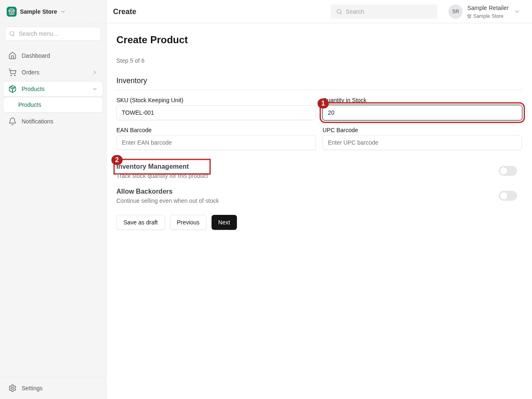The image size is (532, 399).
Task: Click the small store icon under Sample Retailer
Action: tap(469, 16)
